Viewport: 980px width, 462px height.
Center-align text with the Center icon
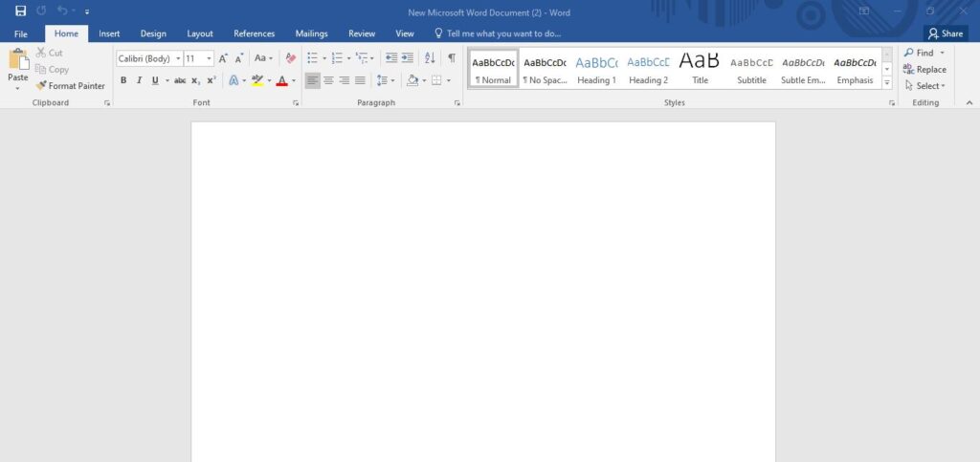click(x=328, y=80)
